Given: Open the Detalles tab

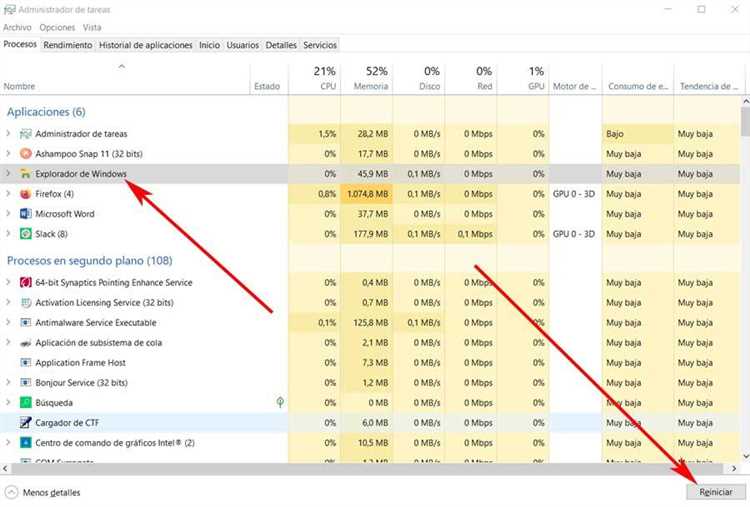Looking at the screenshot, I should tap(281, 45).
